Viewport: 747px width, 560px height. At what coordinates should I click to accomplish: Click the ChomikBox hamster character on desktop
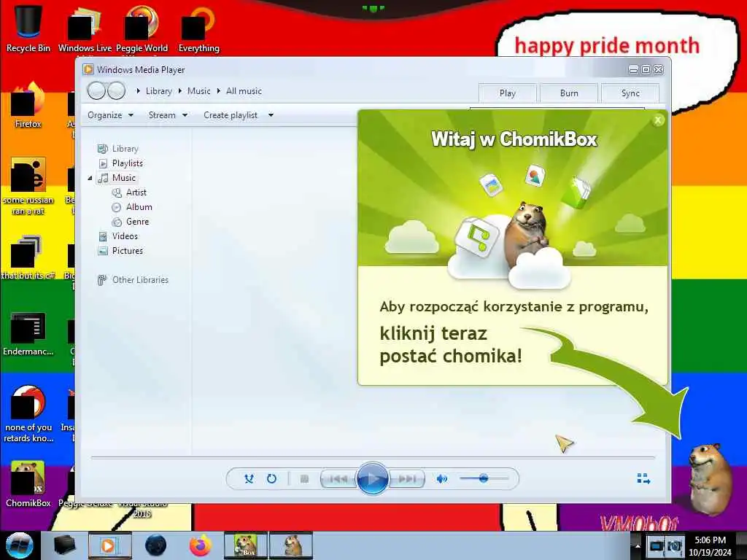click(710, 479)
